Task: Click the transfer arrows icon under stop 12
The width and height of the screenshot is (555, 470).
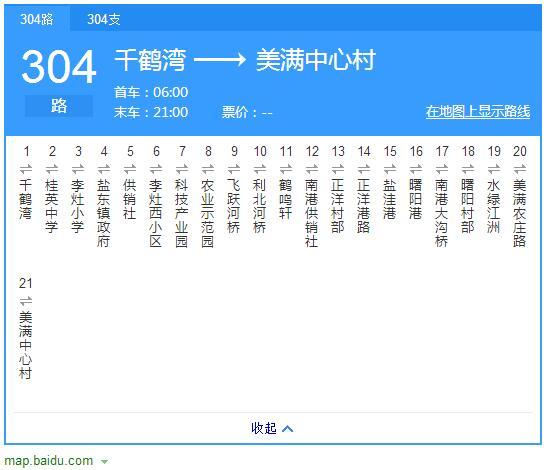Action: pos(312,169)
